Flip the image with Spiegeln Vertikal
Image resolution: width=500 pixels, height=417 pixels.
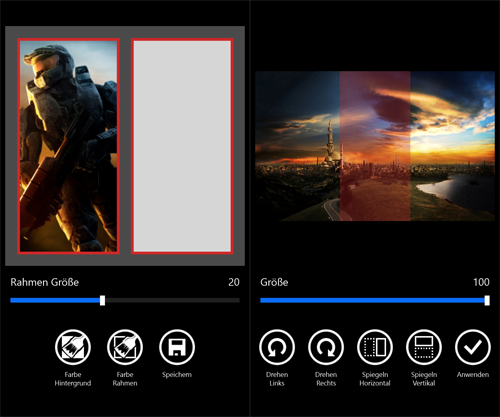point(424,347)
